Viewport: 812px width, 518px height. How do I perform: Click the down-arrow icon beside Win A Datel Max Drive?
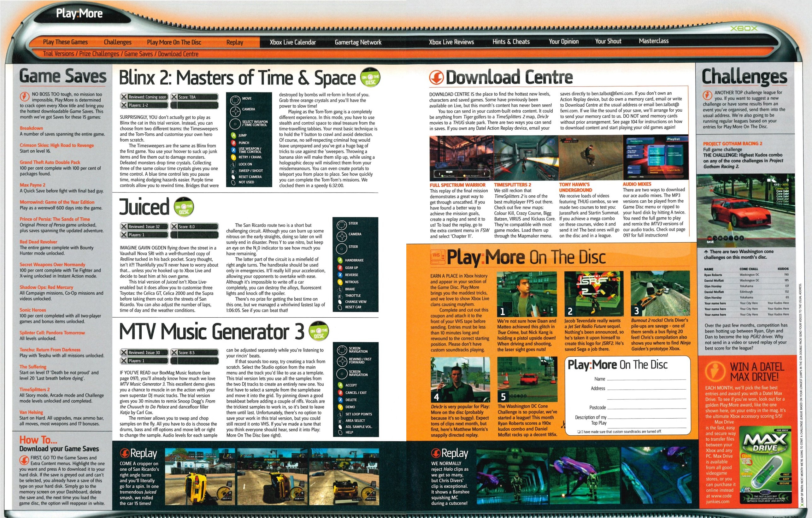(x=716, y=372)
